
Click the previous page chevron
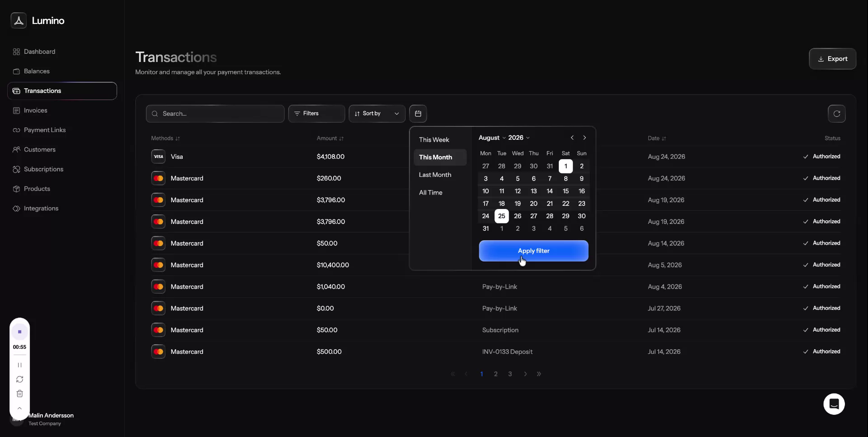click(x=466, y=374)
